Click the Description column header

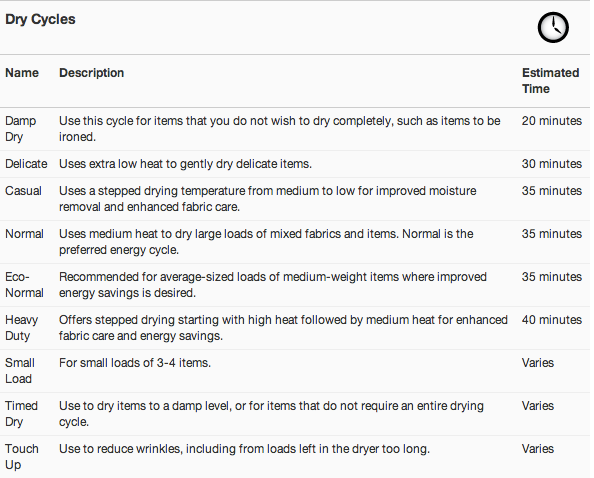coord(91,73)
